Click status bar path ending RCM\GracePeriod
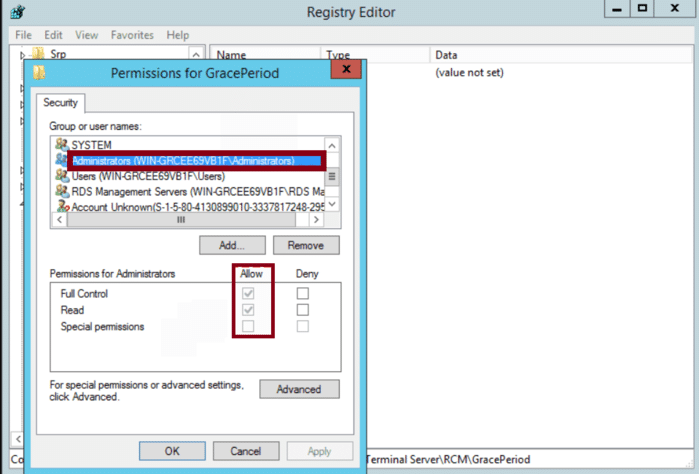 448,459
